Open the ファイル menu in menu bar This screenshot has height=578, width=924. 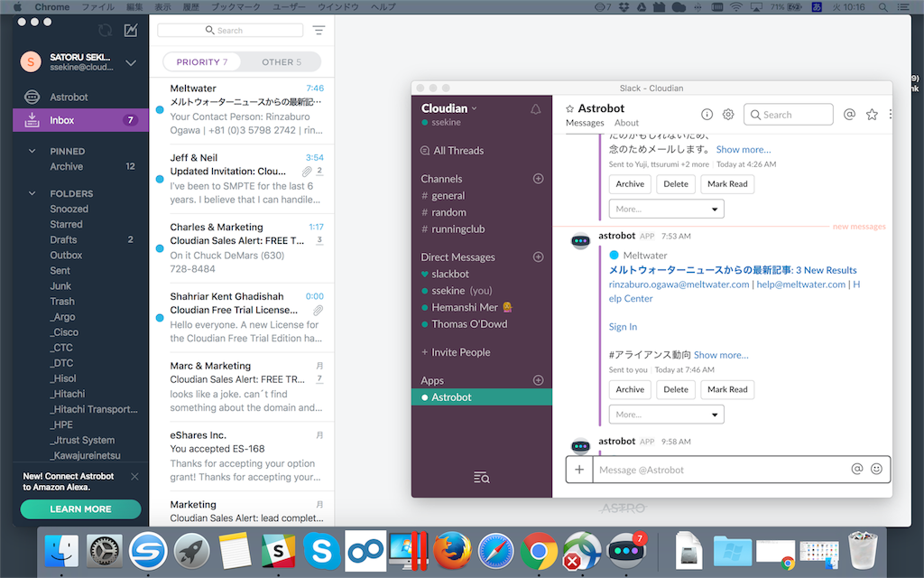click(x=98, y=7)
